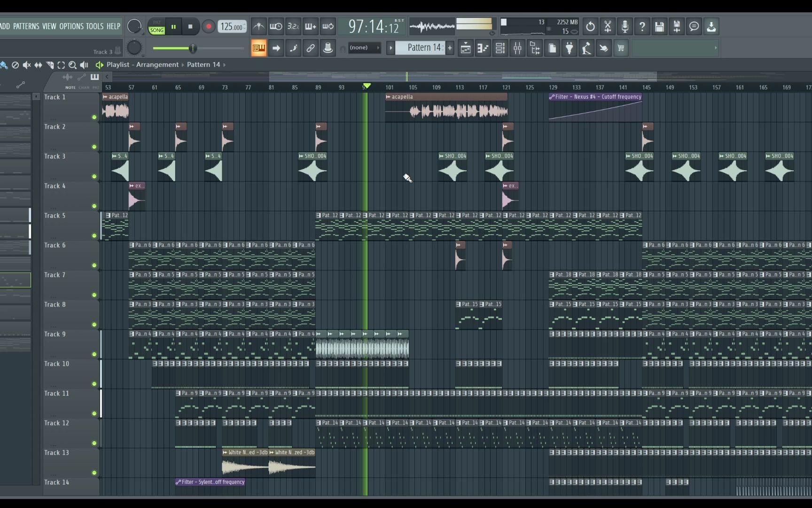Click the 125.000 tempo field
Viewport: 812px width, 508px height.
[232, 27]
